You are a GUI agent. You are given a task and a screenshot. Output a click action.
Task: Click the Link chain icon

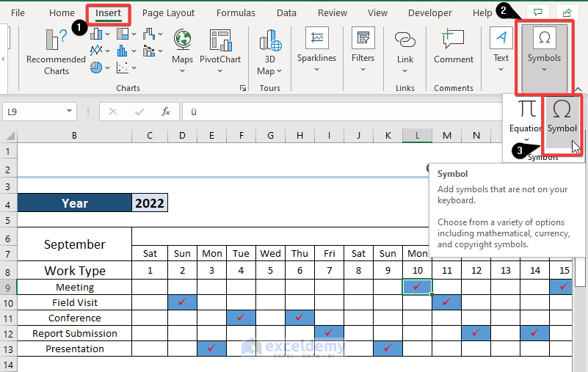coord(405,40)
